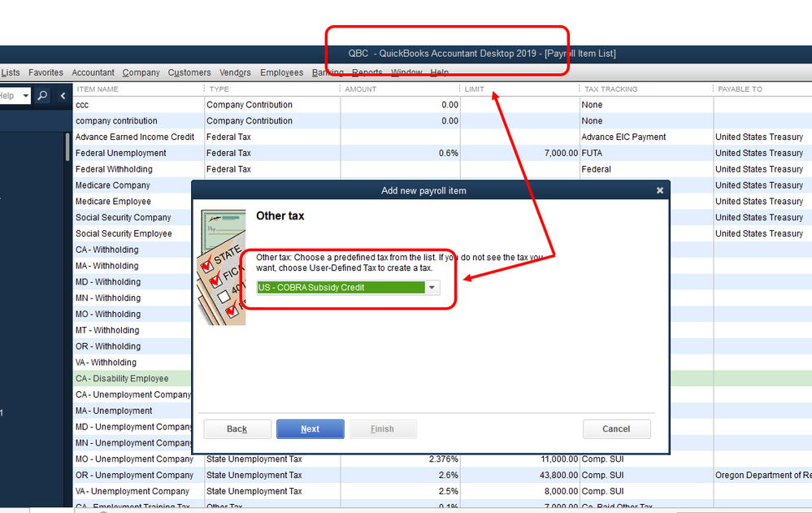Viewport: 812px width, 513px height.
Task: Select the OR - Withholding item
Action: pos(108,346)
